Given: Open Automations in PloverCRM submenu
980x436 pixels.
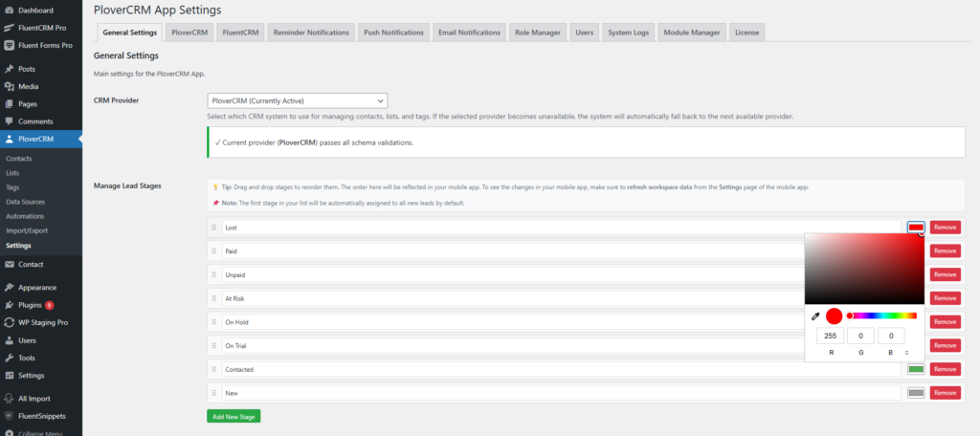Looking at the screenshot, I should [26, 217].
